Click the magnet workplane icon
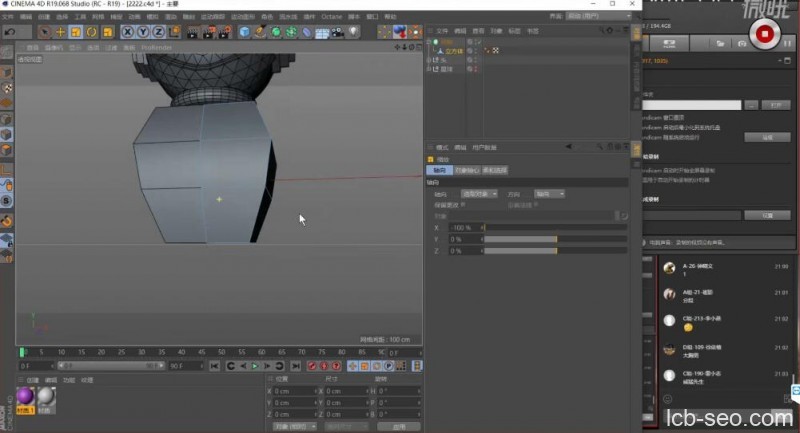The image size is (800, 433). tap(6, 221)
